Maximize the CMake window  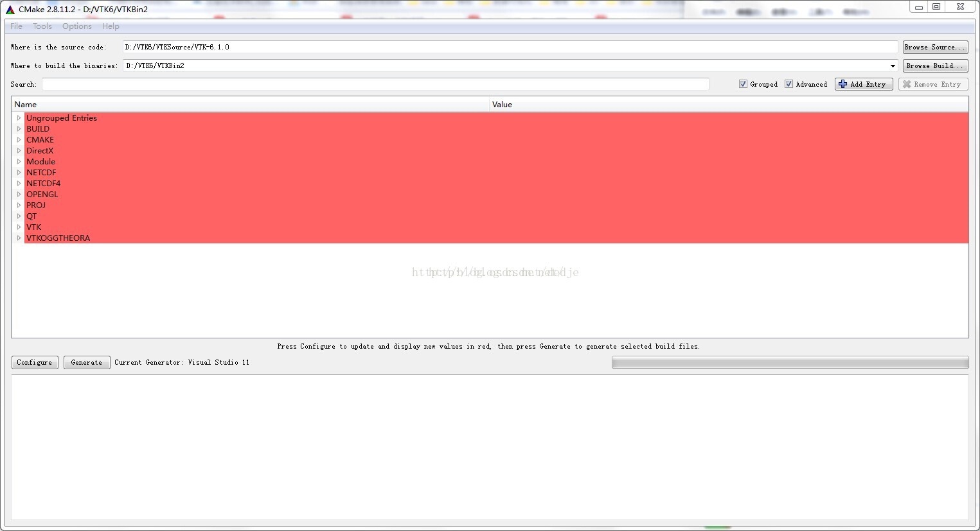pos(936,7)
